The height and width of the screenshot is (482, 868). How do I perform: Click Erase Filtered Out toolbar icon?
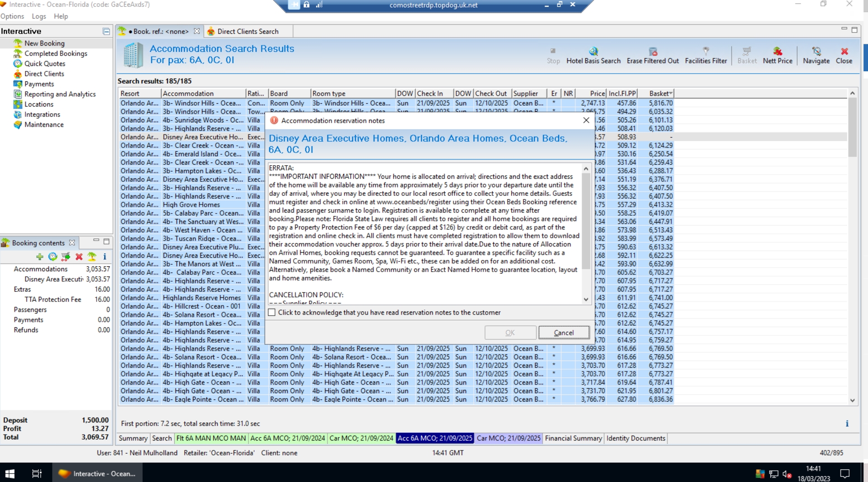coord(653,56)
